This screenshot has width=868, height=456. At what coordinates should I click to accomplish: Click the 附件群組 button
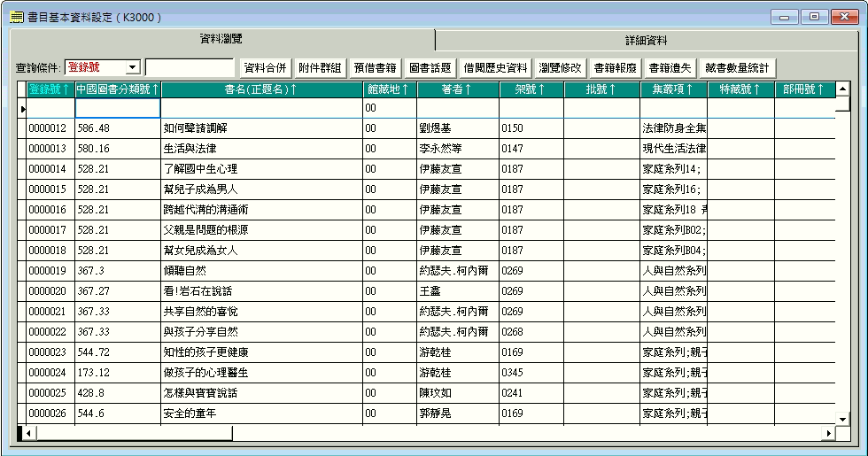coord(320,68)
